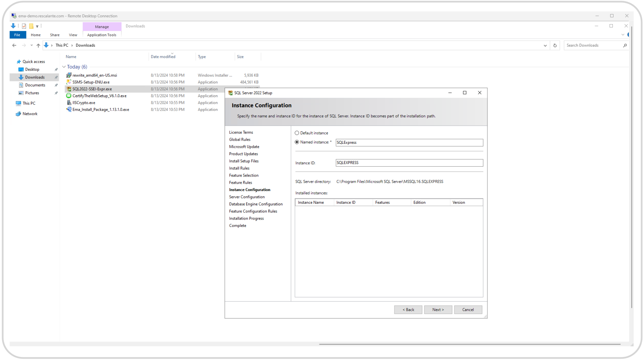Select This PC in navigation pane
Viewport: 644px width, 362px height.
[29, 103]
